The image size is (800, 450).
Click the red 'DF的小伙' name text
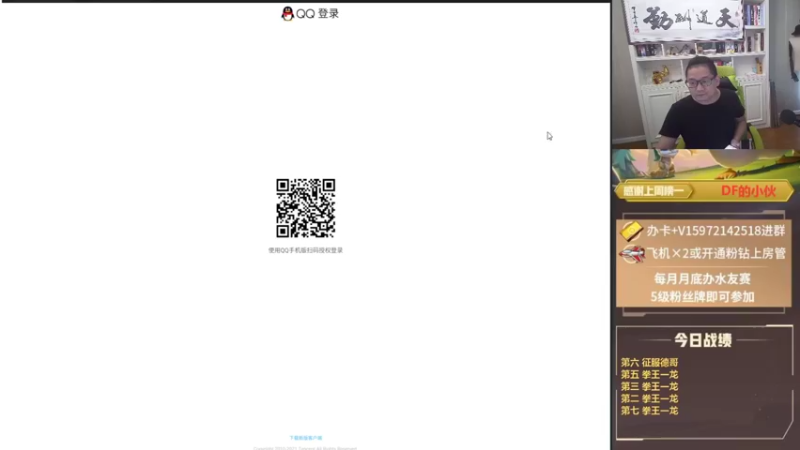pyautogui.click(x=748, y=191)
